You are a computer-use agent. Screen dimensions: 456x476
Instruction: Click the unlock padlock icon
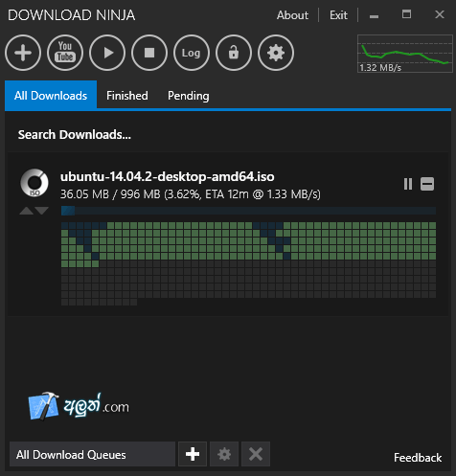point(234,53)
